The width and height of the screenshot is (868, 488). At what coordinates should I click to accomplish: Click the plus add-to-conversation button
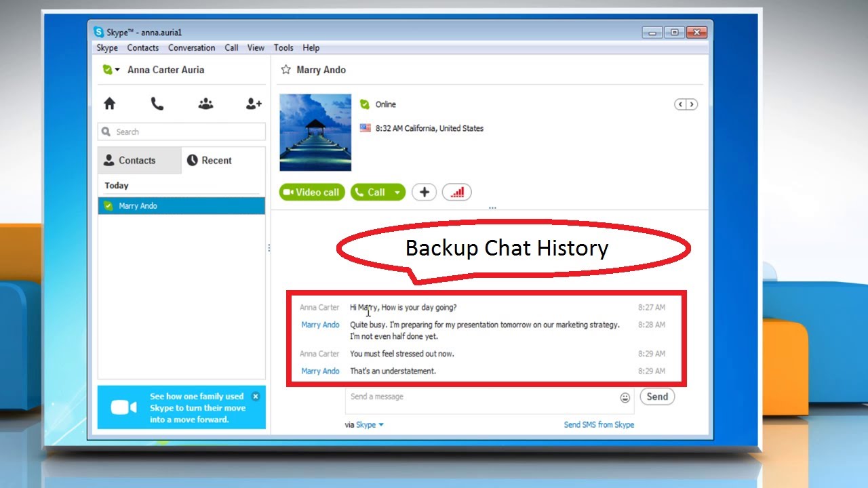pos(424,192)
